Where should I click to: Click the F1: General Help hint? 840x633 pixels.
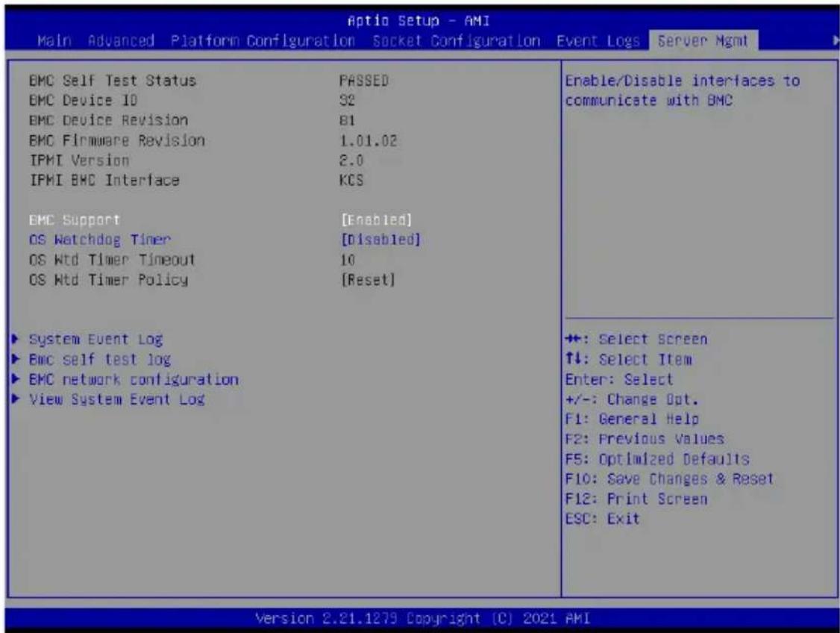tap(632, 420)
